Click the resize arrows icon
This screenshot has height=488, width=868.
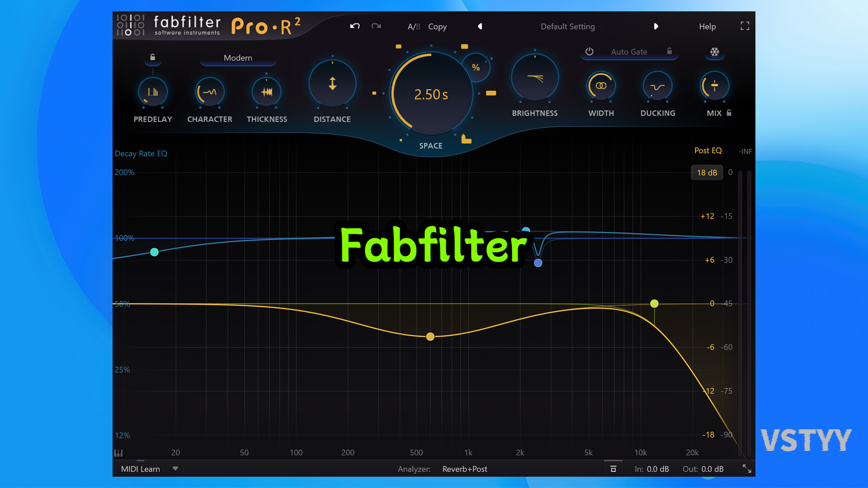[747, 469]
